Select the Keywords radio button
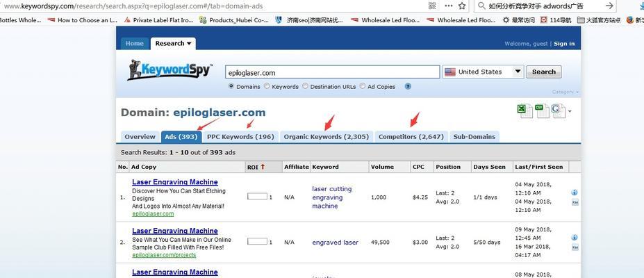The width and height of the screenshot is (644, 278). point(267,86)
